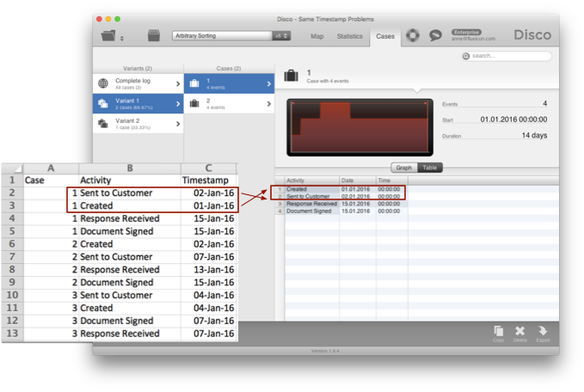Switch the case view to Graph
This screenshot has height=392, width=584.
404,168
